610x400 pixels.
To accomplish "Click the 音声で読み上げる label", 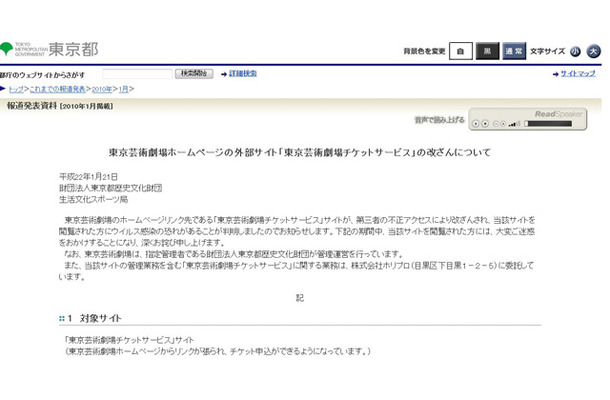I will pyautogui.click(x=440, y=120).
